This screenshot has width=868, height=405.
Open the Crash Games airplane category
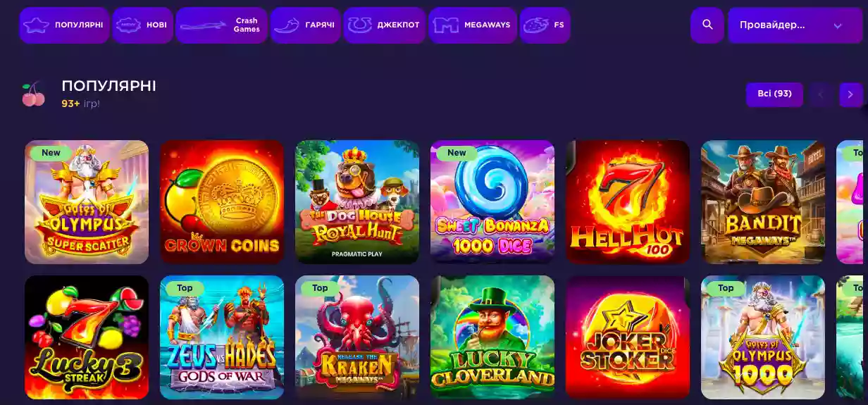pos(221,25)
